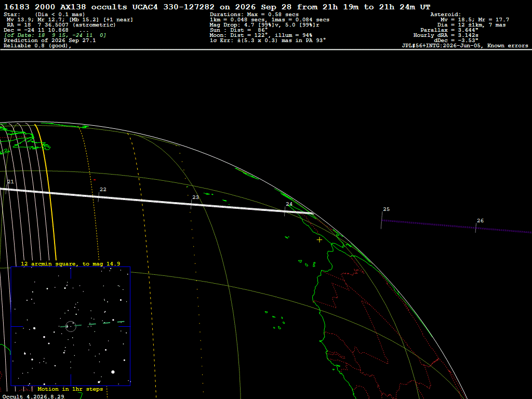
Task: Click the 24 minute time marker
Action: tap(289, 204)
